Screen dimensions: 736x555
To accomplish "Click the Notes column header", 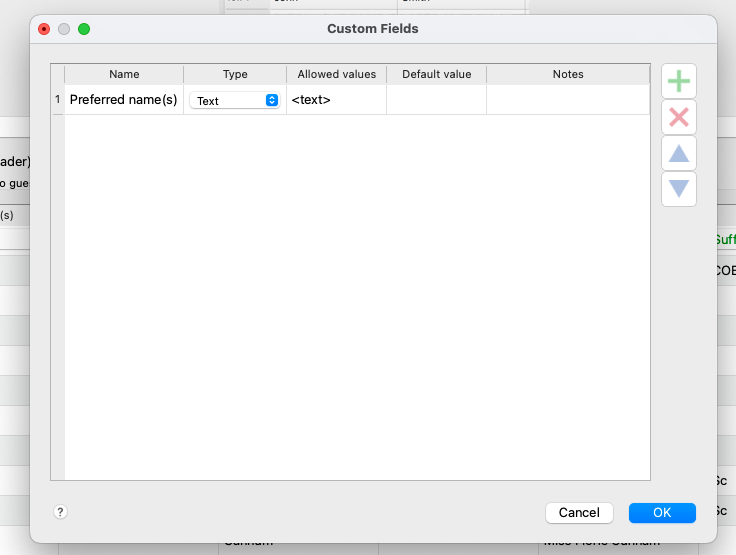I will click(568, 74).
